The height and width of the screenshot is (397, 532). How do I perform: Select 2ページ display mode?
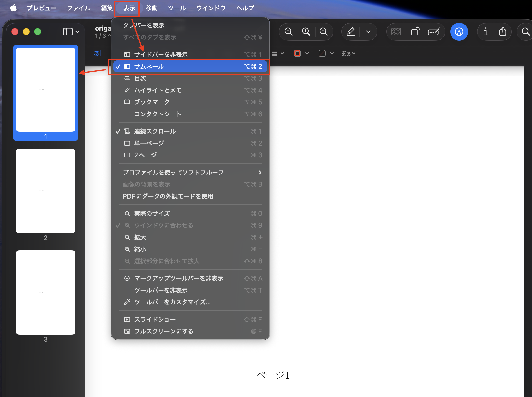(190, 155)
